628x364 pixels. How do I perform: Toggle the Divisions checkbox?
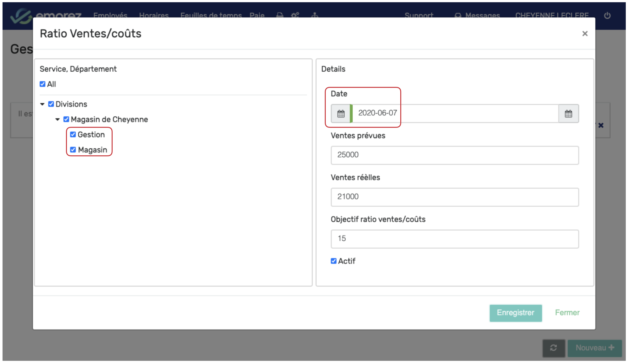pyautogui.click(x=51, y=104)
